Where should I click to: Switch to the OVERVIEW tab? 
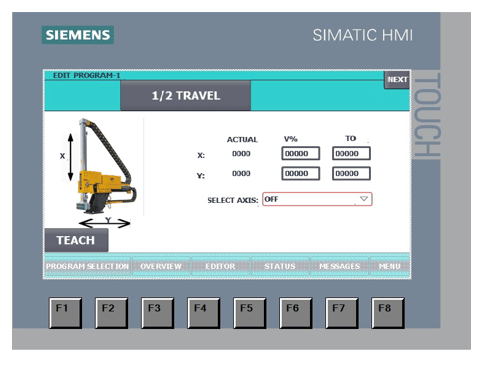161,266
